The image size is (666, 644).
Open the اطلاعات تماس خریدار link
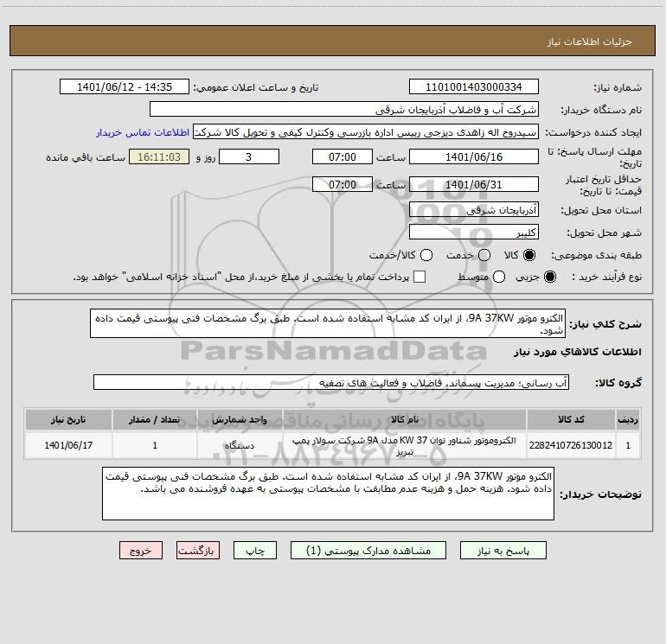click(143, 132)
